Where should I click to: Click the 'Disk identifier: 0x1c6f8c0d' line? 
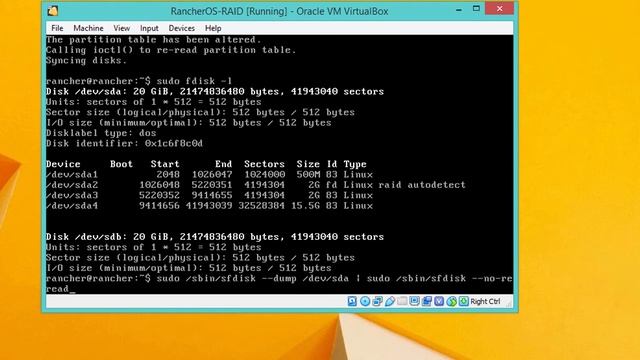coord(124,143)
